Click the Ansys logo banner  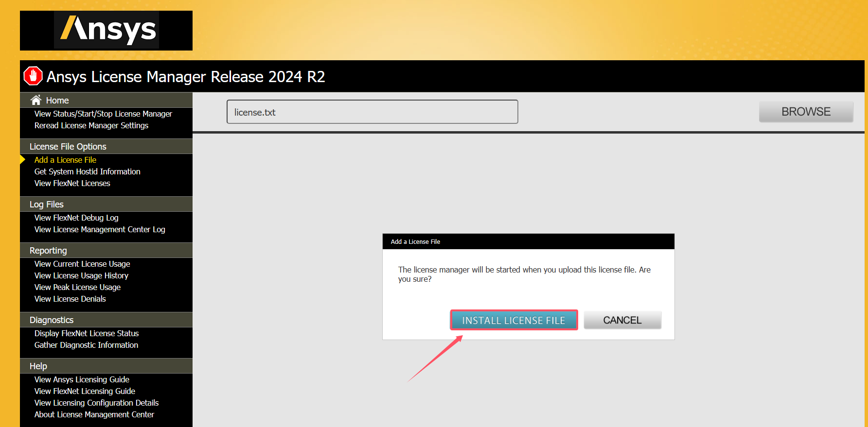(106, 30)
